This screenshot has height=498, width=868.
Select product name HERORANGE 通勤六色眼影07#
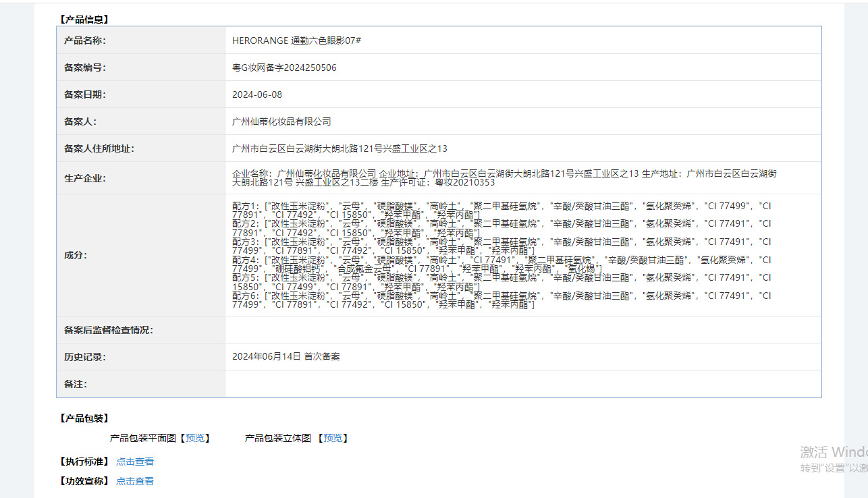coord(297,40)
